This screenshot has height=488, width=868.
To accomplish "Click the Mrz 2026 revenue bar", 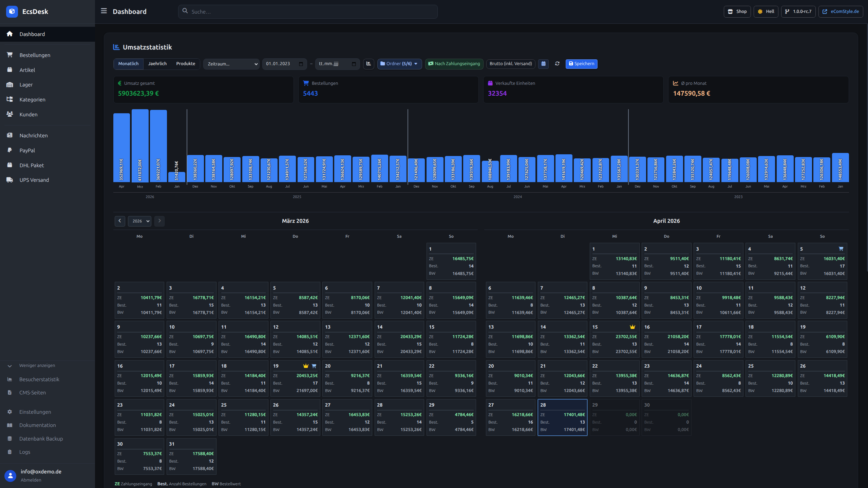I will point(140,146).
